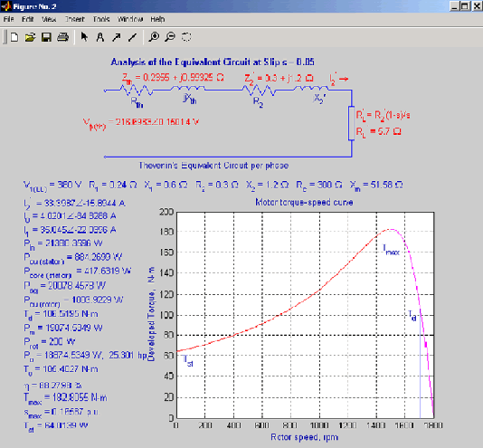Image resolution: width=483 pixels, height=448 pixels.
Task: Select the I0 current result line
Action: (70, 216)
